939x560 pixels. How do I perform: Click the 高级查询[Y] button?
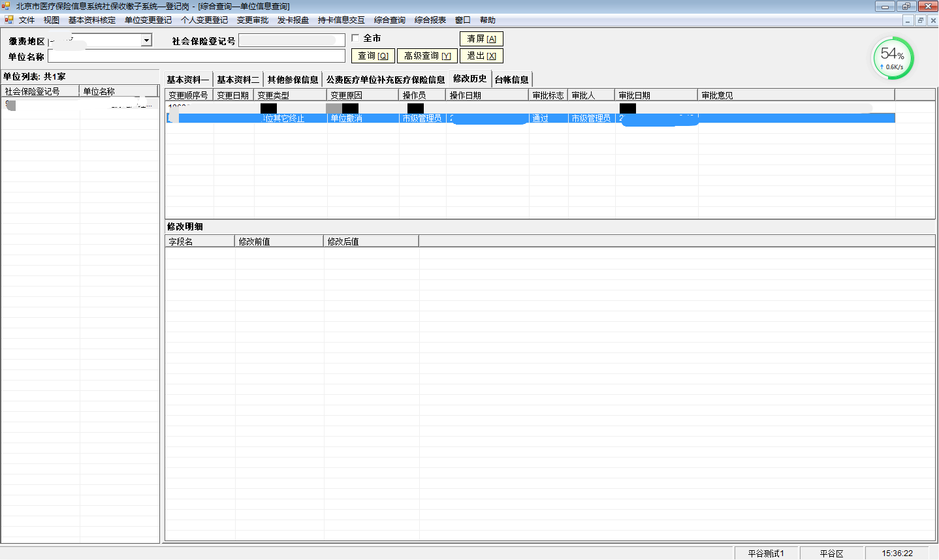[x=427, y=56]
